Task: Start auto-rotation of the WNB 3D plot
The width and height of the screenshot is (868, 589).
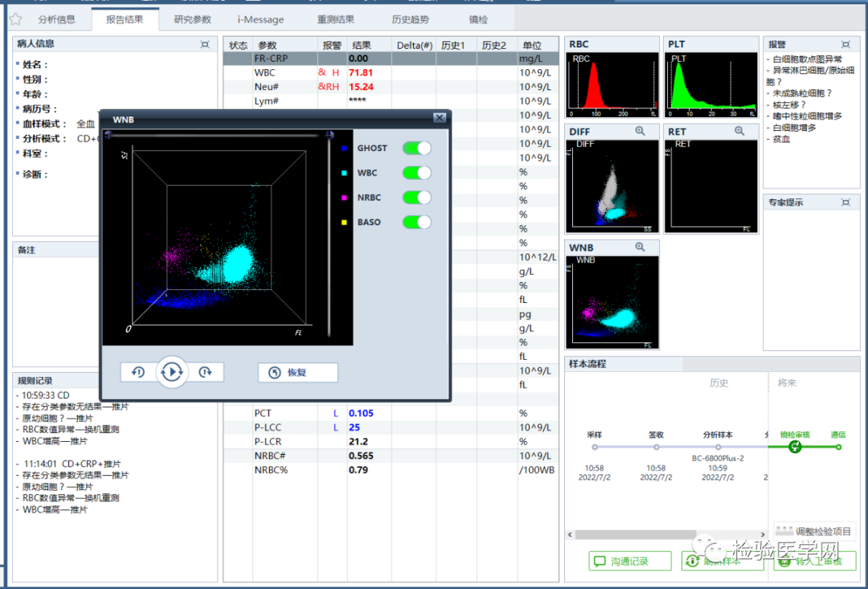Action: tap(172, 372)
